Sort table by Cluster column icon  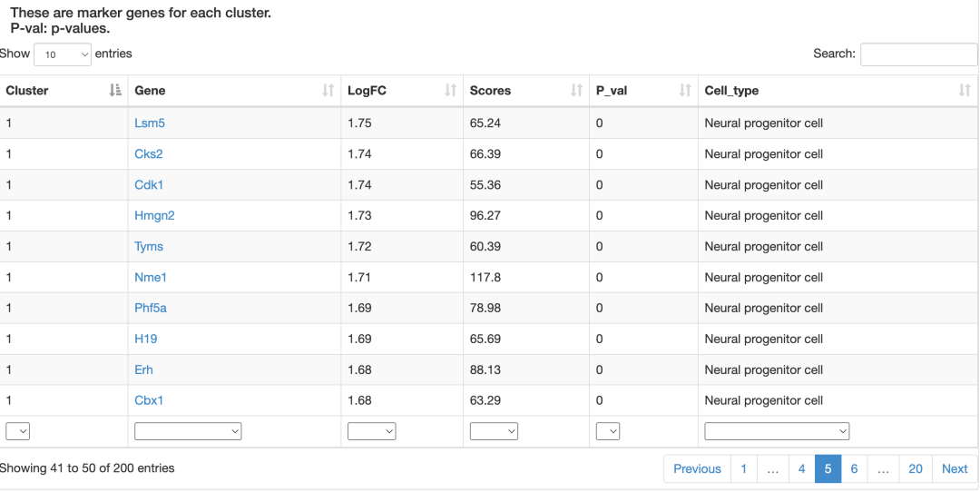(x=115, y=91)
